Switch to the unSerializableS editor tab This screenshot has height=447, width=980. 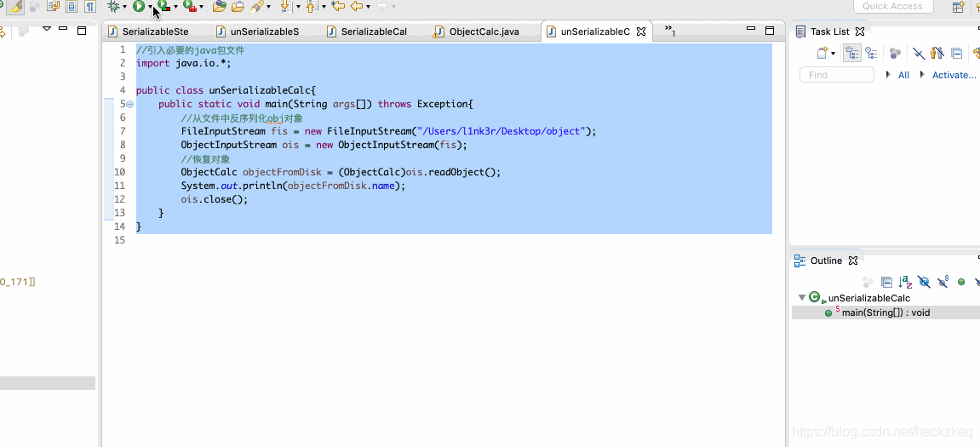[x=257, y=32]
